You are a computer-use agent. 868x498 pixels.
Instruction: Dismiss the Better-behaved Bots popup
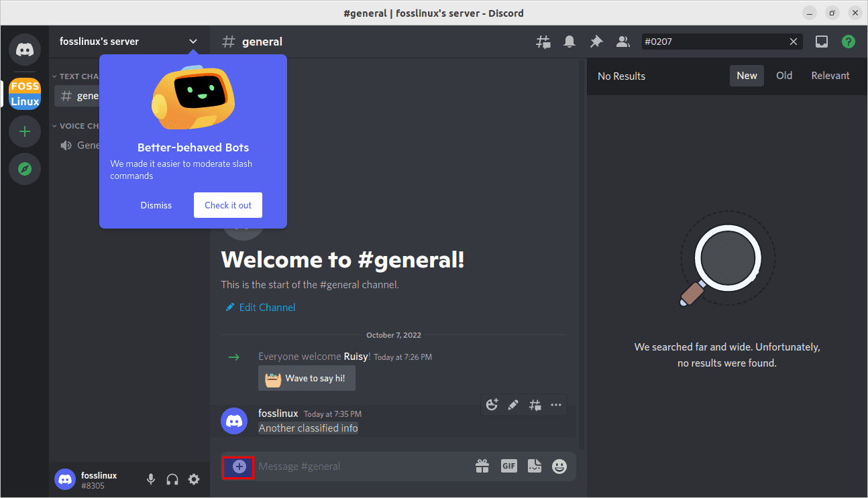[x=156, y=205]
